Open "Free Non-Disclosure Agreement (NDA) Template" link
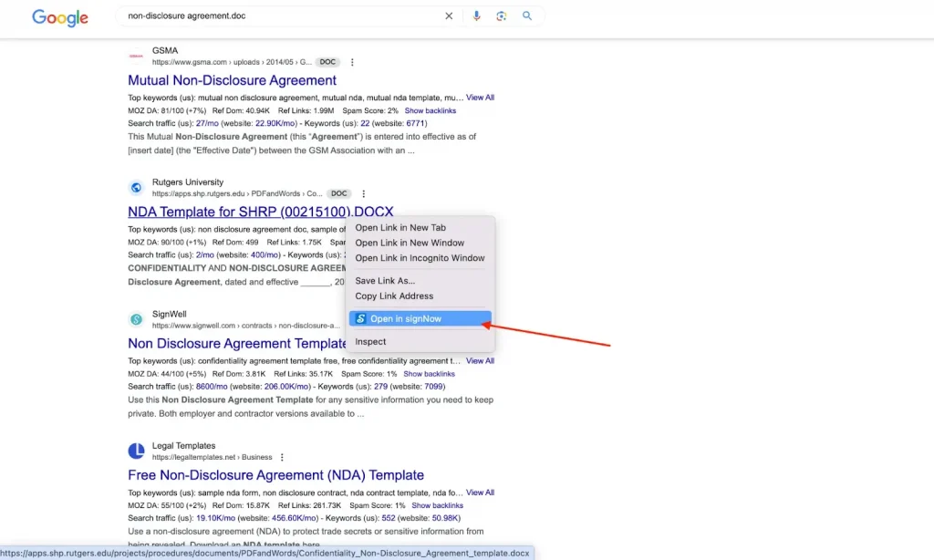 275,475
